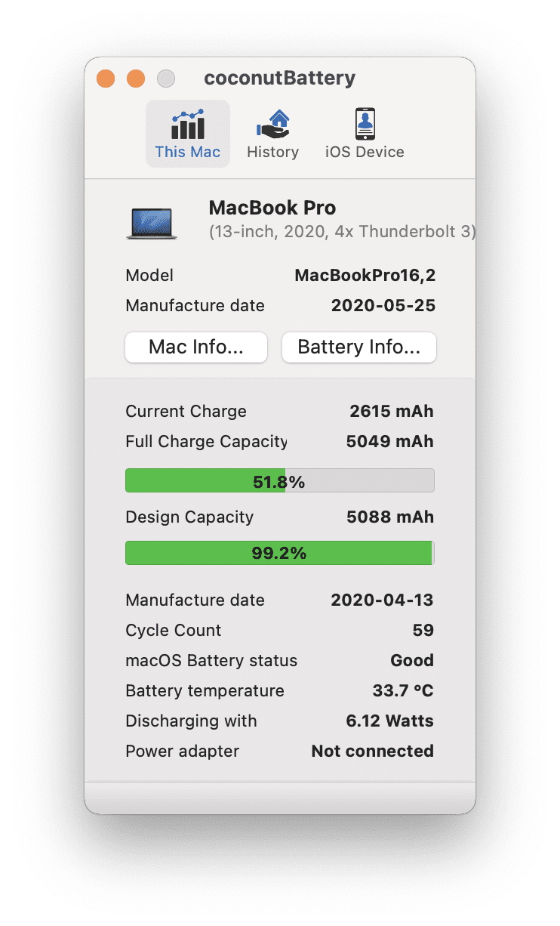Image resolution: width=560 pixels, height=926 pixels.
Task: Click the coconutBattery window title
Action: [x=279, y=79]
